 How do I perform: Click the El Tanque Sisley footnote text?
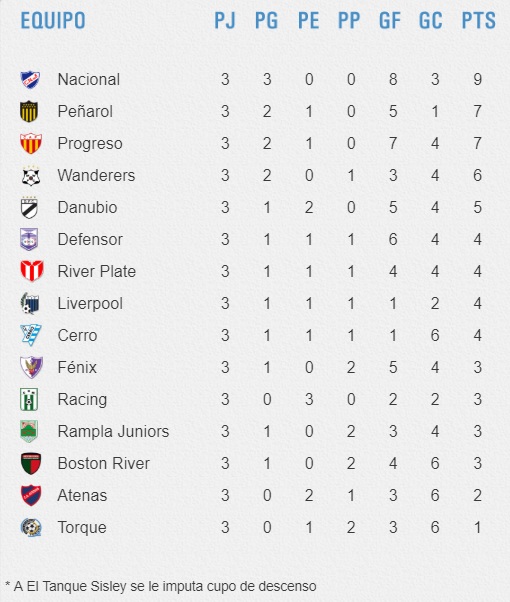coord(161,586)
